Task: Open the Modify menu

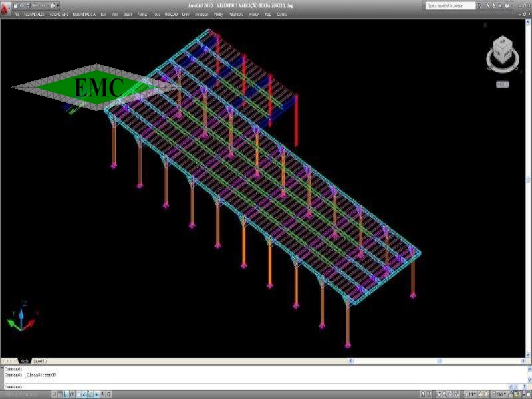Action: pyautogui.click(x=218, y=13)
